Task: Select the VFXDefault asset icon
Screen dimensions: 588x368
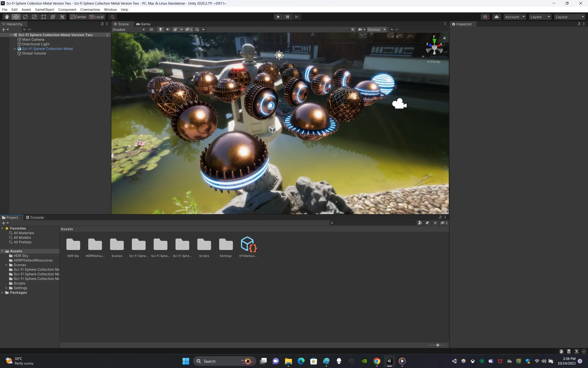Action: 248,244
